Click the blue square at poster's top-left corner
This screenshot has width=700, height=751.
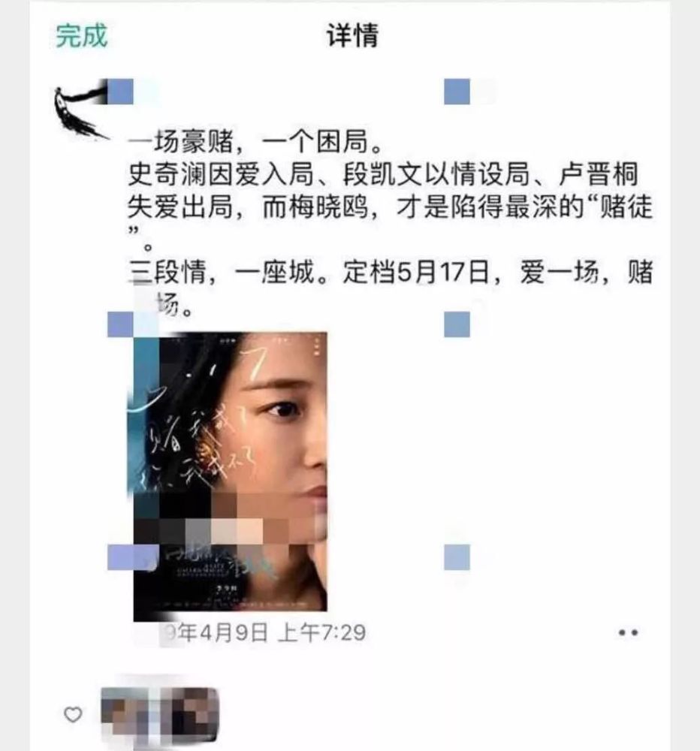click(120, 324)
